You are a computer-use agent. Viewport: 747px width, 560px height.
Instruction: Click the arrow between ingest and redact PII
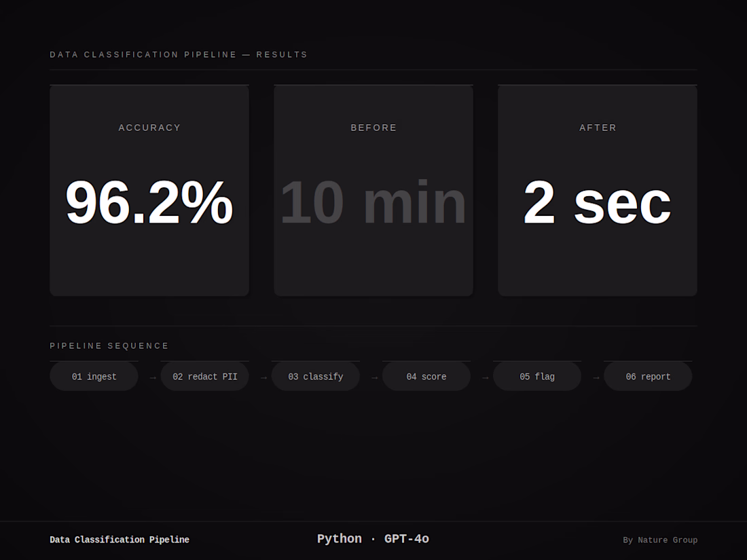(x=153, y=377)
